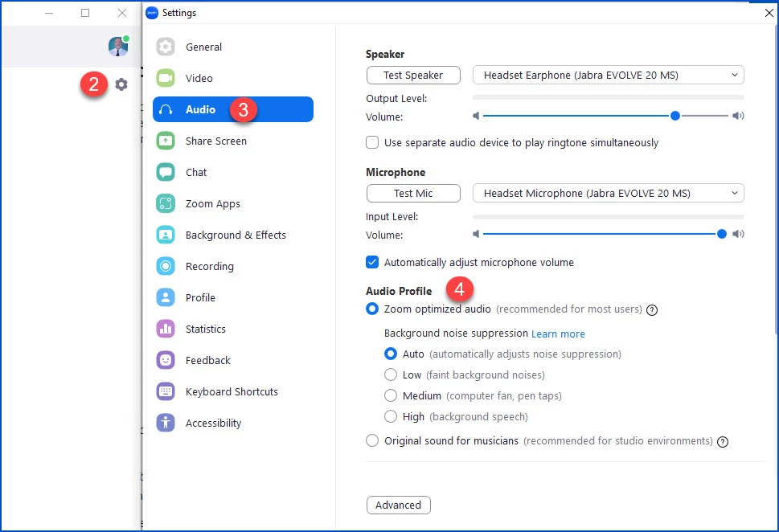Open settings with the main window gear icon

click(121, 84)
